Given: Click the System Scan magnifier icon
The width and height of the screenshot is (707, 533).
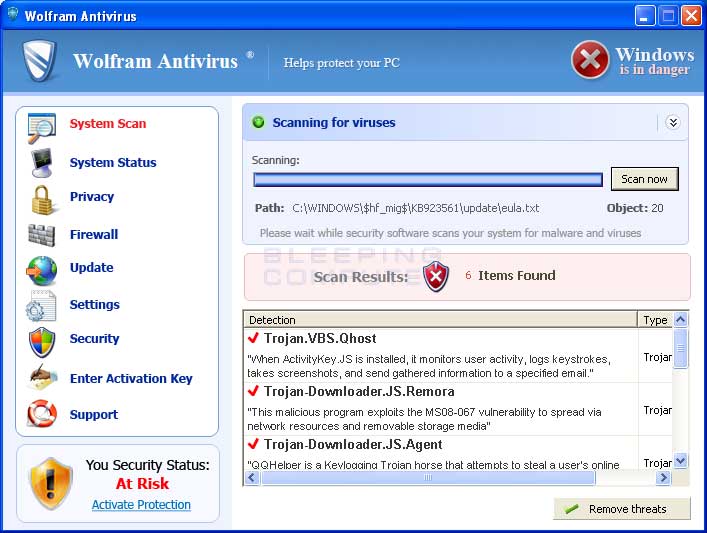Looking at the screenshot, I should pyautogui.click(x=41, y=128).
